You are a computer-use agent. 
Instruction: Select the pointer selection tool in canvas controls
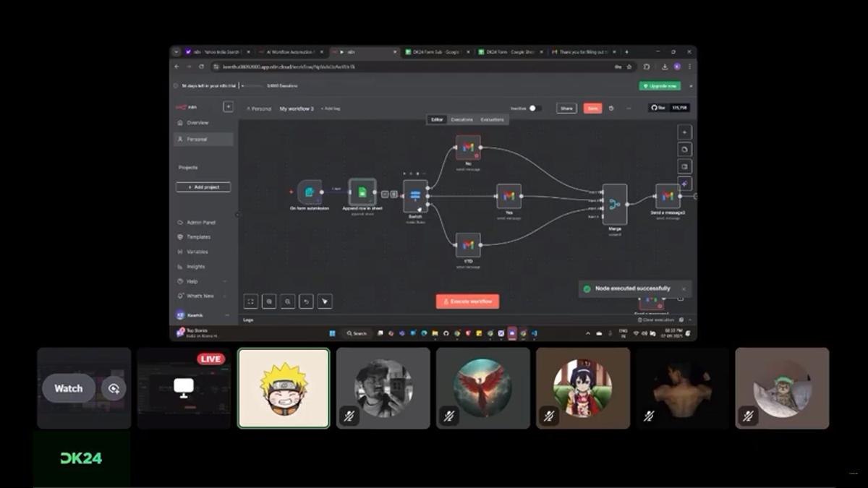(324, 301)
